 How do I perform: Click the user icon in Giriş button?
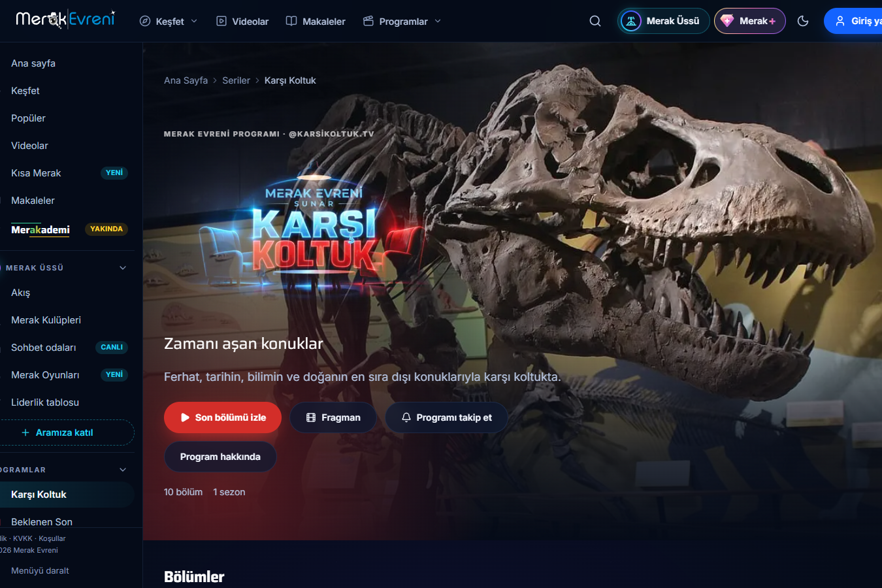pos(840,21)
